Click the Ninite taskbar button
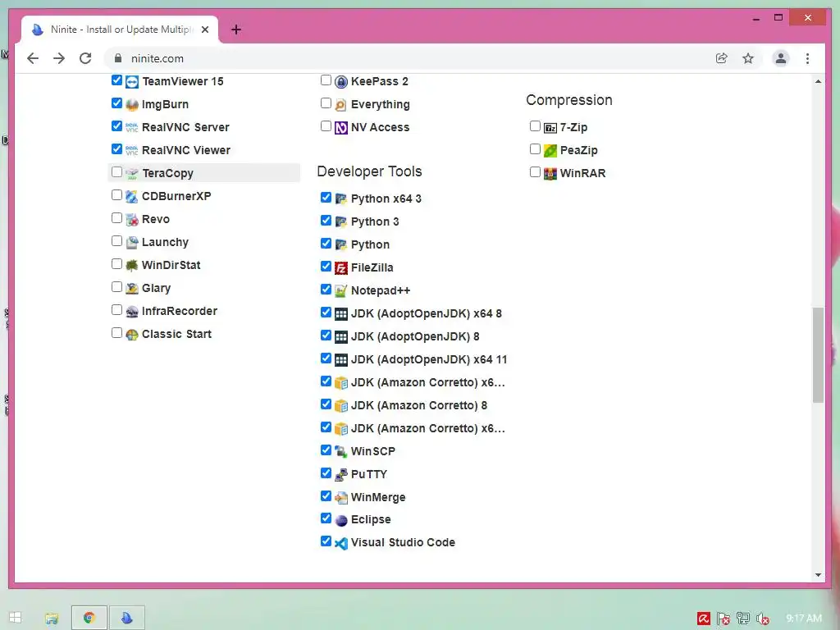840x630 pixels. click(x=127, y=618)
